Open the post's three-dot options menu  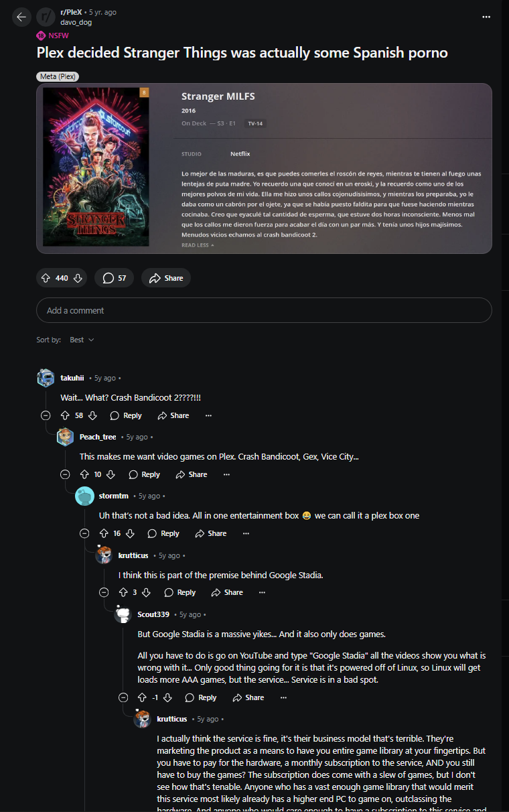click(x=486, y=17)
